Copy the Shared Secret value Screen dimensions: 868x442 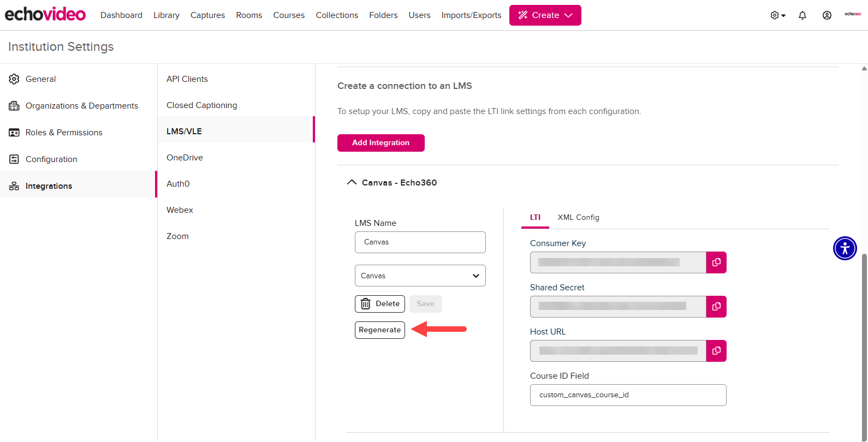click(x=716, y=307)
